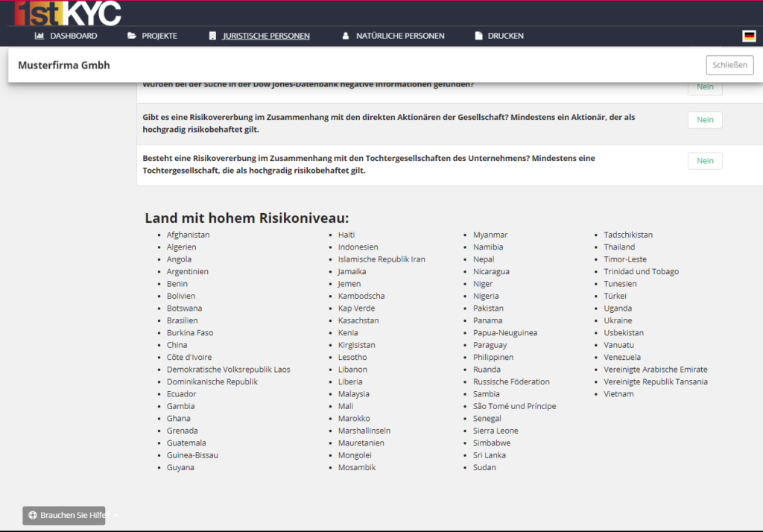
Task: Click Libanon in the high-risk list
Action: click(352, 370)
